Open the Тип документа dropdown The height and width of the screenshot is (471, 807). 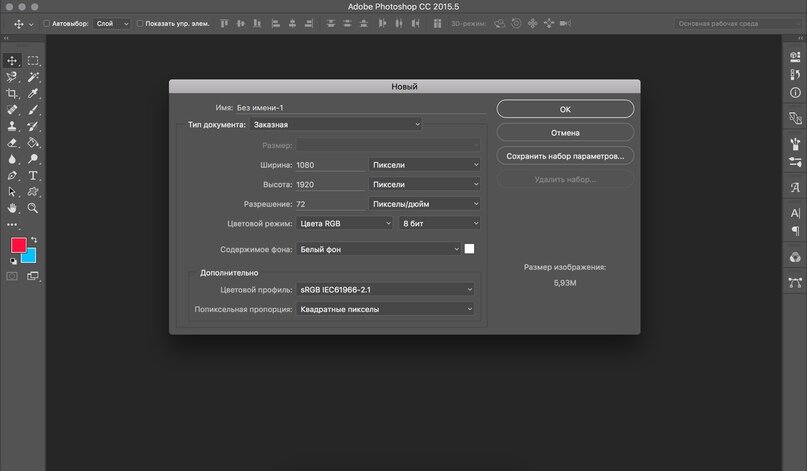click(x=335, y=125)
